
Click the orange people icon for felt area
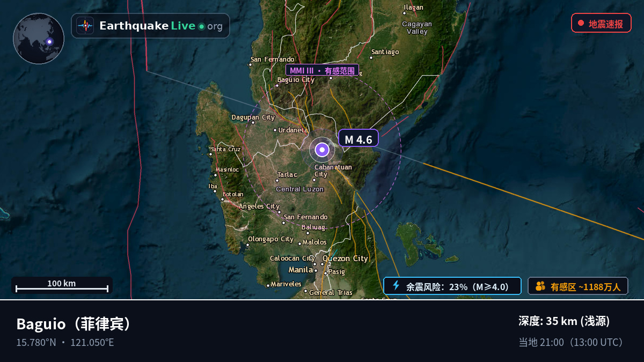click(540, 286)
